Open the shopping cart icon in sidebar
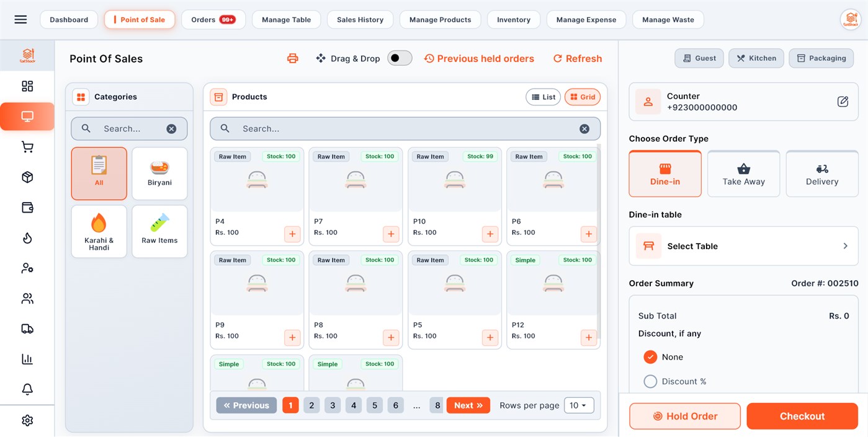Viewport: 868px width, 437px height. point(27,147)
